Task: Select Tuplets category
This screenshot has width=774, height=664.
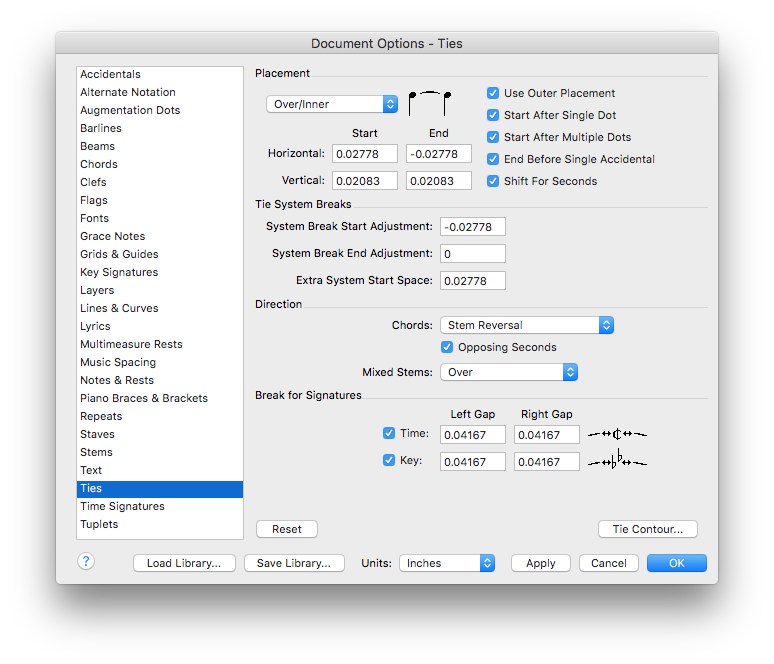Action: click(160, 525)
